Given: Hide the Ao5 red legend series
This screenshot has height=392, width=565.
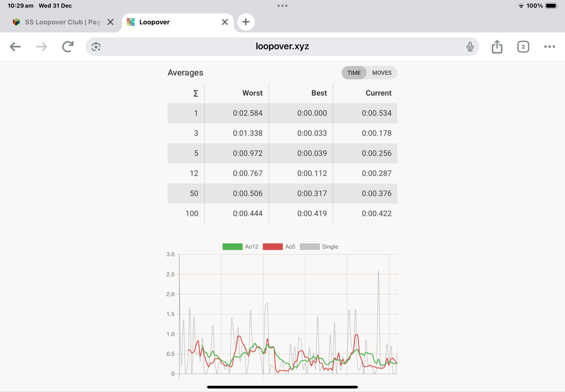Looking at the screenshot, I should click(279, 247).
